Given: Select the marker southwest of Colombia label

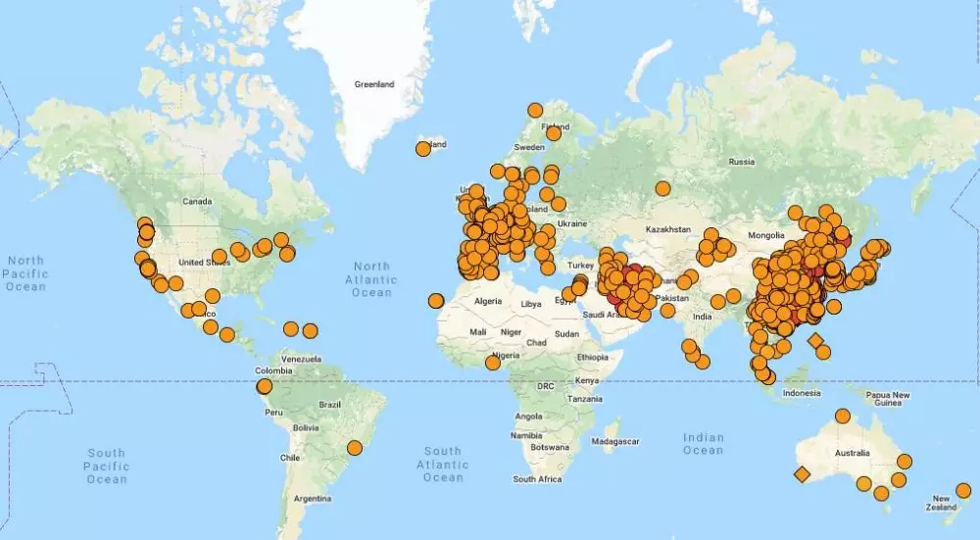Looking at the screenshot, I should (x=265, y=387).
